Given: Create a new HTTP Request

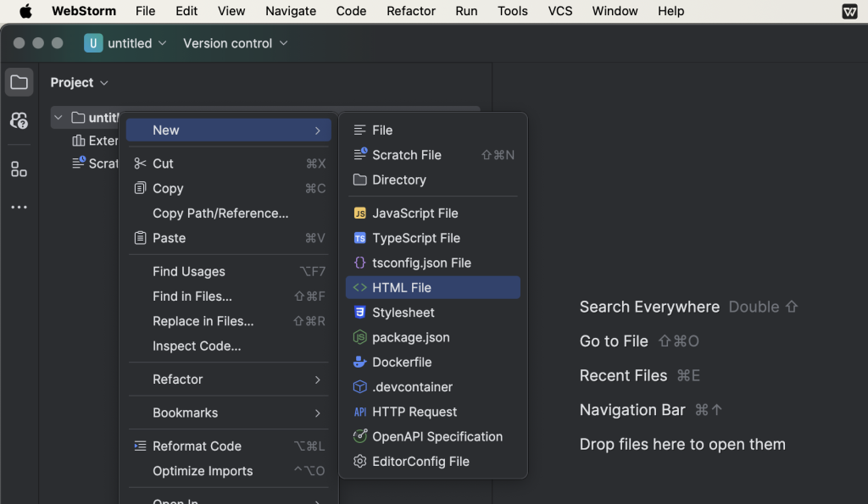Looking at the screenshot, I should [414, 412].
